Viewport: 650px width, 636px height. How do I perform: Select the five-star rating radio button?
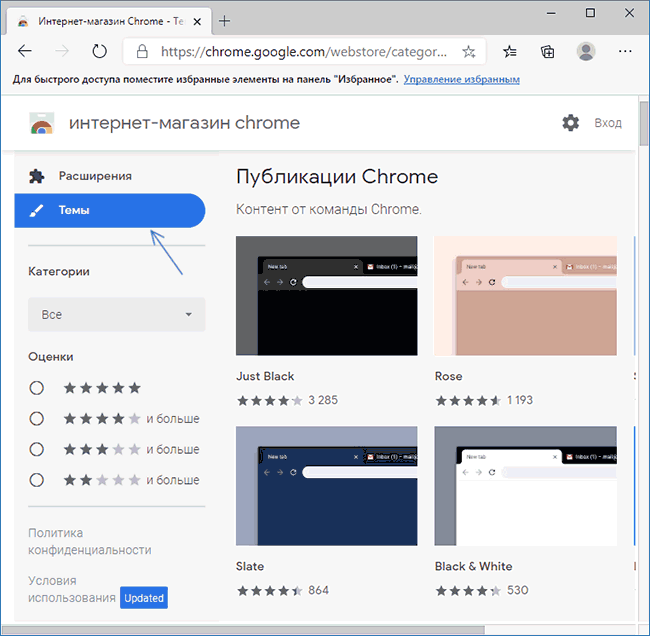click(x=36, y=388)
